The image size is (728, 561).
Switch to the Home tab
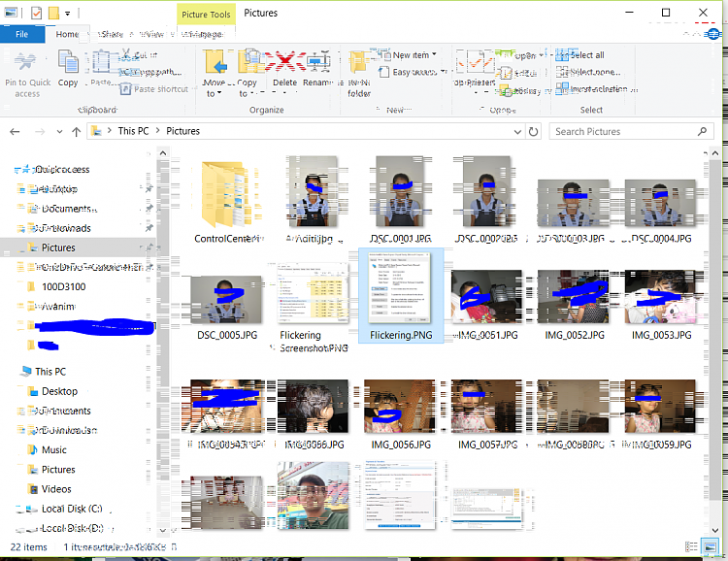coord(67,34)
